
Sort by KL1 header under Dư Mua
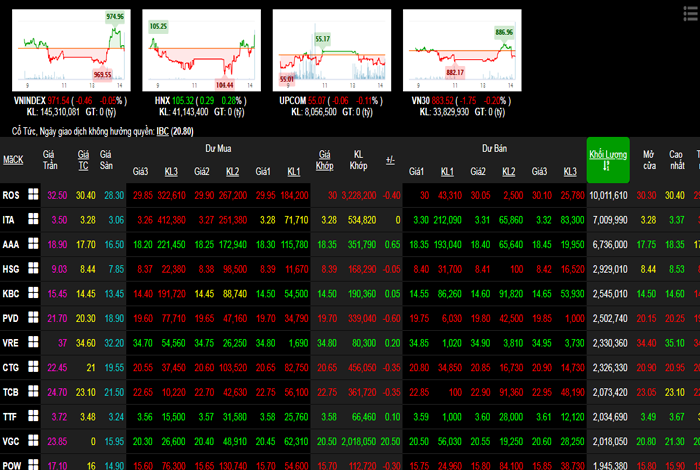(294, 171)
